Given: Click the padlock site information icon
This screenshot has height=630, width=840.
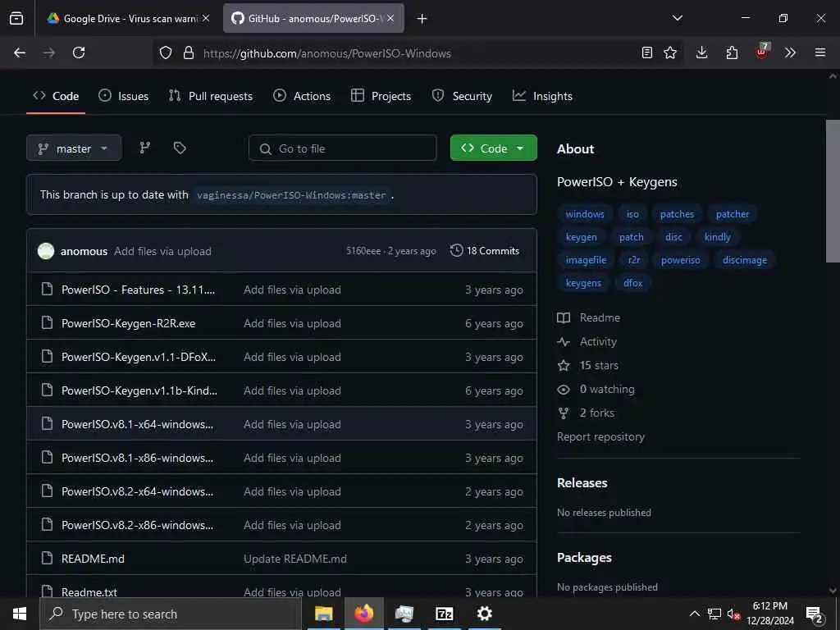Looking at the screenshot, I should (189, 52).
